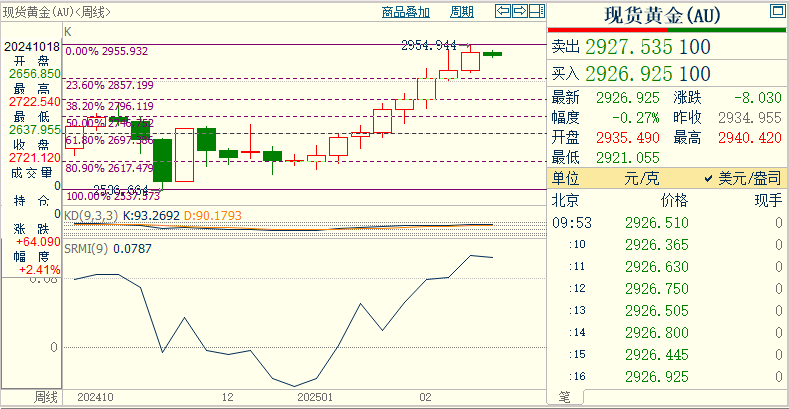The height and width of the screenshot is (409, 789).
Task: Click the :14 tick row price 2926.800
Action: (x=657, y=333)
